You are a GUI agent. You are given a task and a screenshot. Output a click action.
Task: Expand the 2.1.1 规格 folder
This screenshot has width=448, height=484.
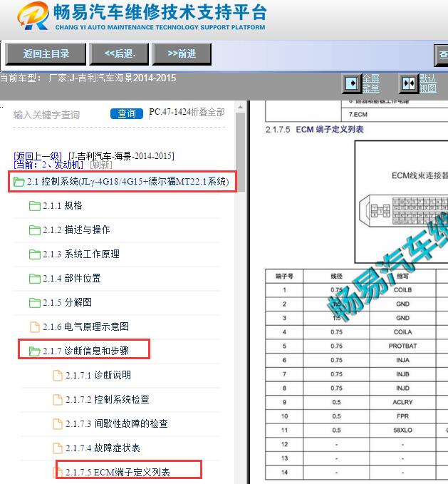pyautogui.click(x=62, y=205)
